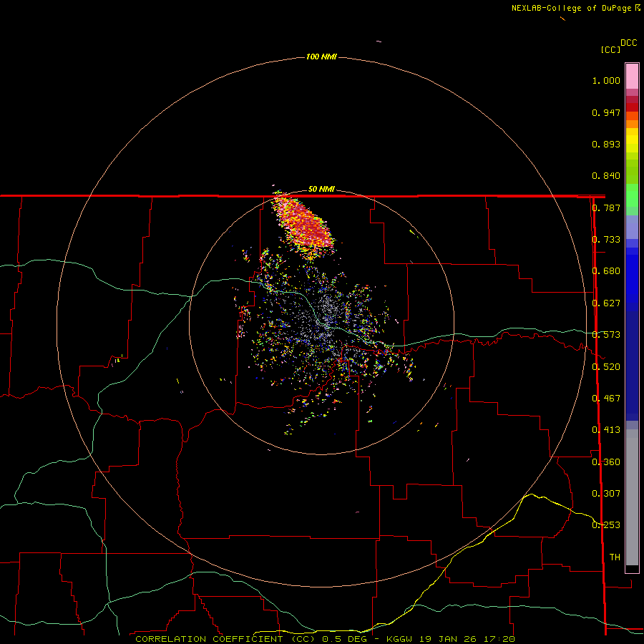Image resolution: width=644 pixels, height=644 pixels.
Task: Click the 0.840 legend value
Action: coord(606,176)
